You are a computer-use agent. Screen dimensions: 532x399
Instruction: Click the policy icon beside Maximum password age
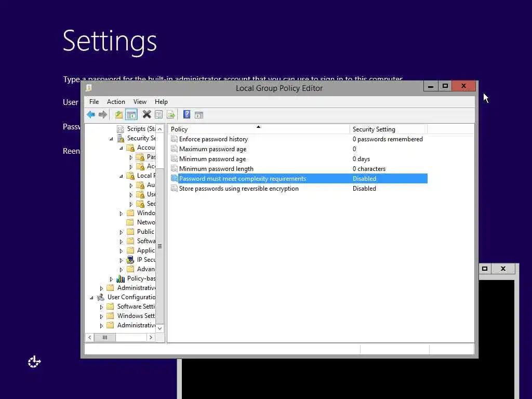pyautogui.click(x=174, y=149)
